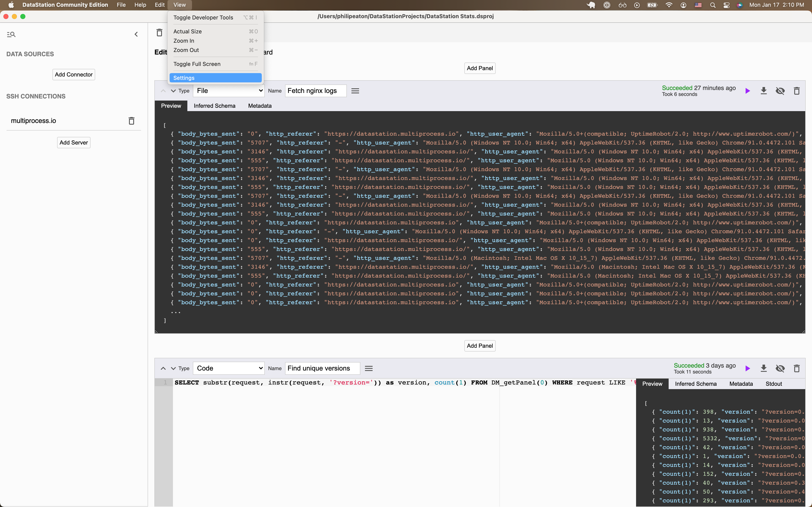Screen dimensions: 812x507
Task: Click the run/play button for 'Find unique versions'
Action: click(748, 368)
